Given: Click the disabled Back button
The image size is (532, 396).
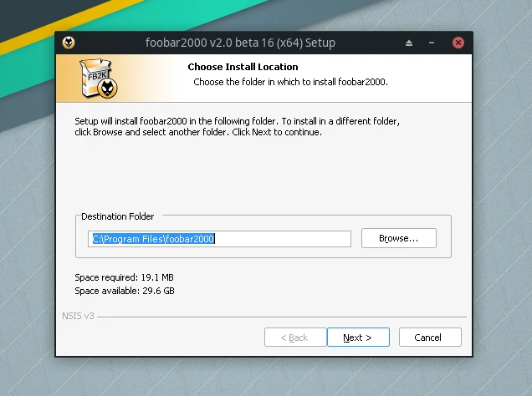Looking at the screenshot, I should pos(295,338).
